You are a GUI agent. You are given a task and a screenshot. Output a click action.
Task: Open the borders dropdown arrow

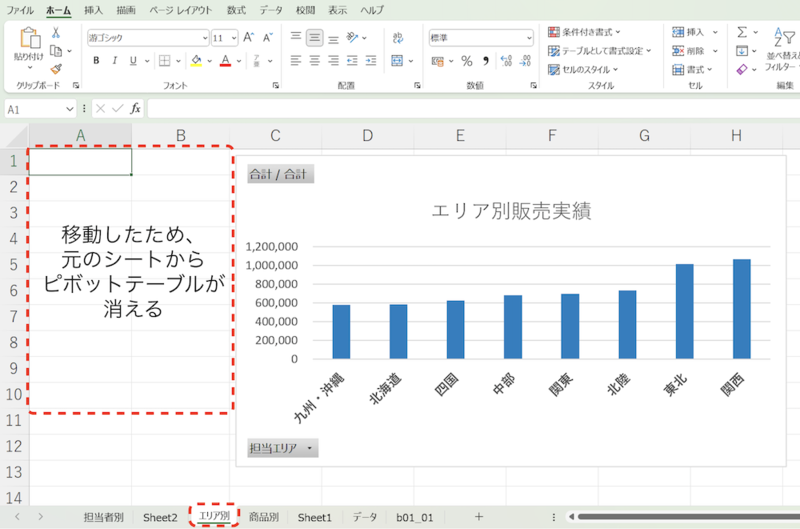coord(179,61)
